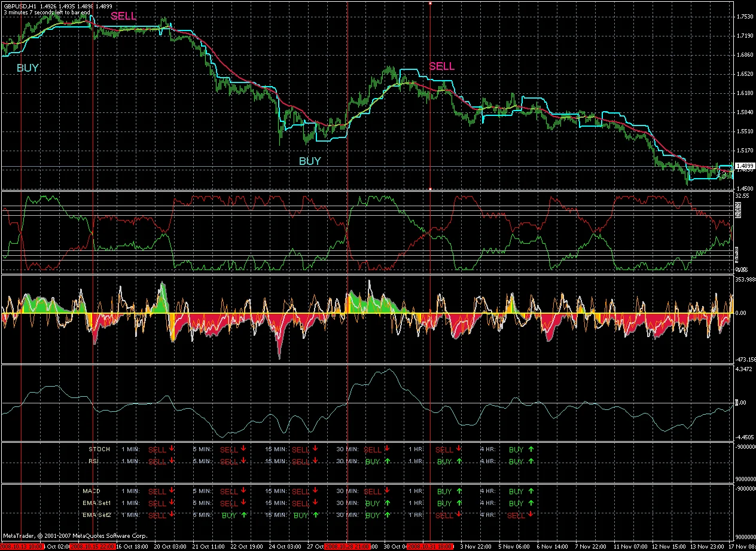The height and width of the screenshot is (551, 756).
Task: Click the bar end countdown text
Action: pos(47,12)
